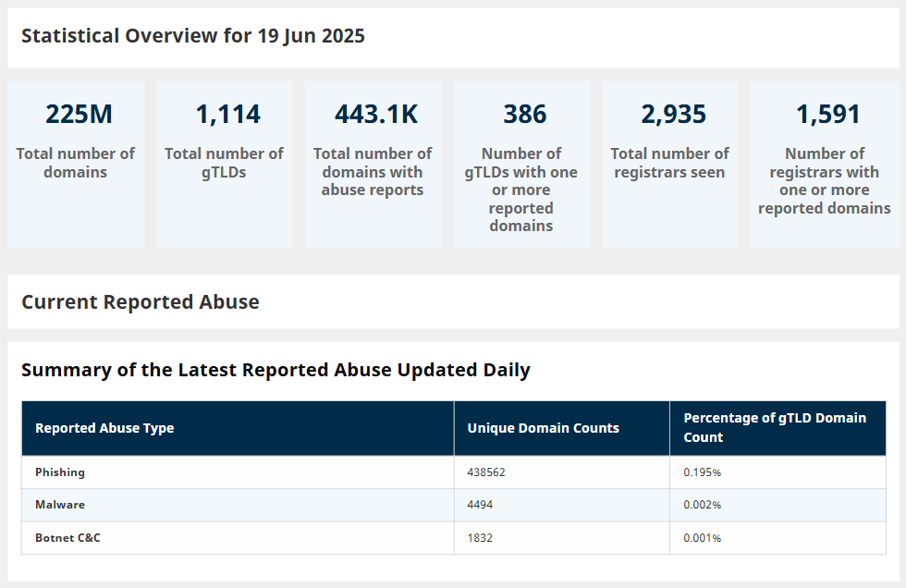
Task: Select the 386 gTLDs with reported domains card
Action: 521,164
